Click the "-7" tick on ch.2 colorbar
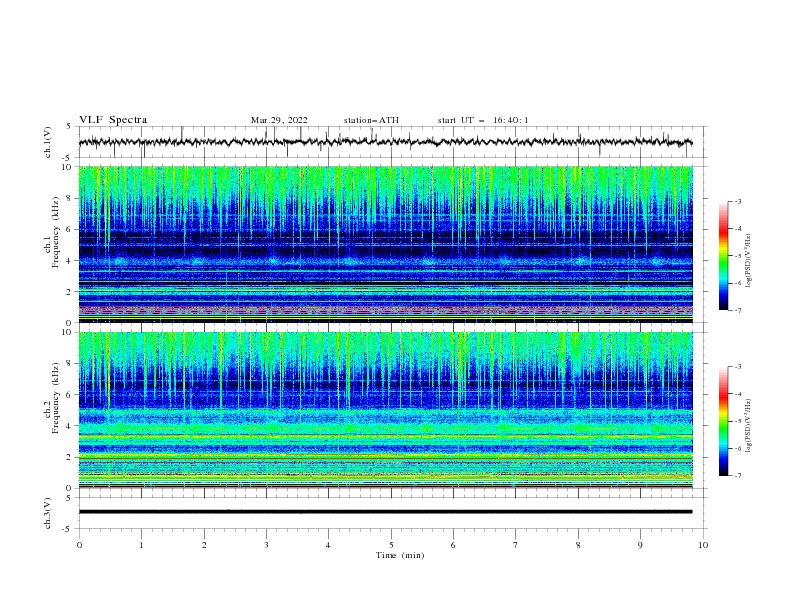 [737, 476]
